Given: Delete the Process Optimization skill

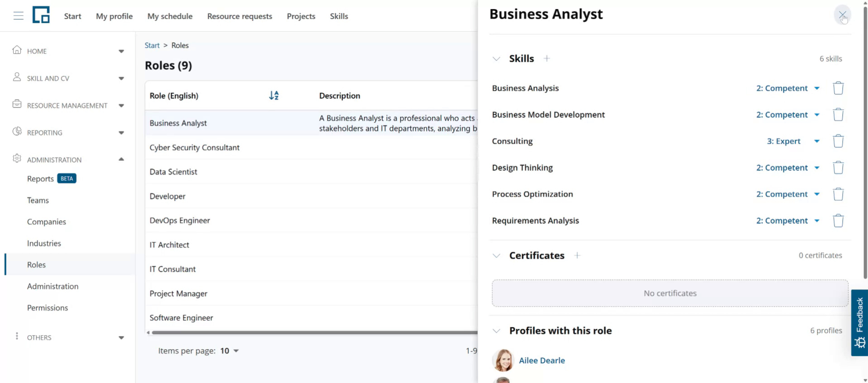Looking at the screenshot, I should click(x=838, y=194).
